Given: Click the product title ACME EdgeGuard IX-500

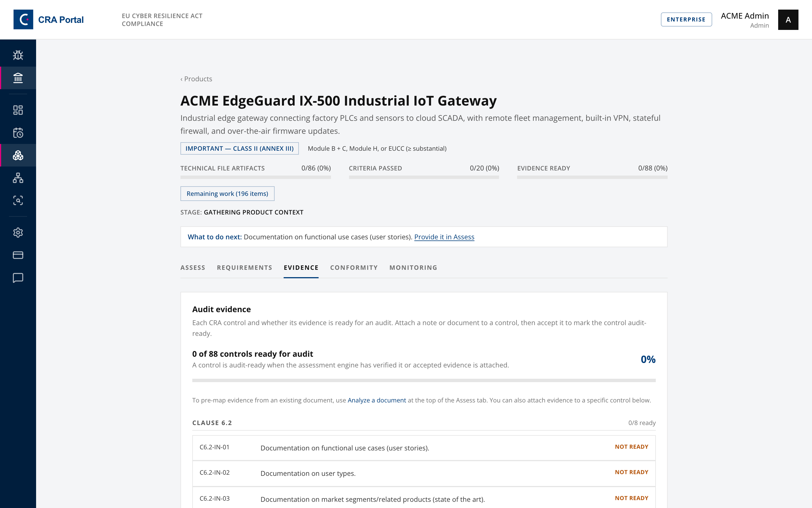Looking at the screenshot, I should tap(338, 100).
